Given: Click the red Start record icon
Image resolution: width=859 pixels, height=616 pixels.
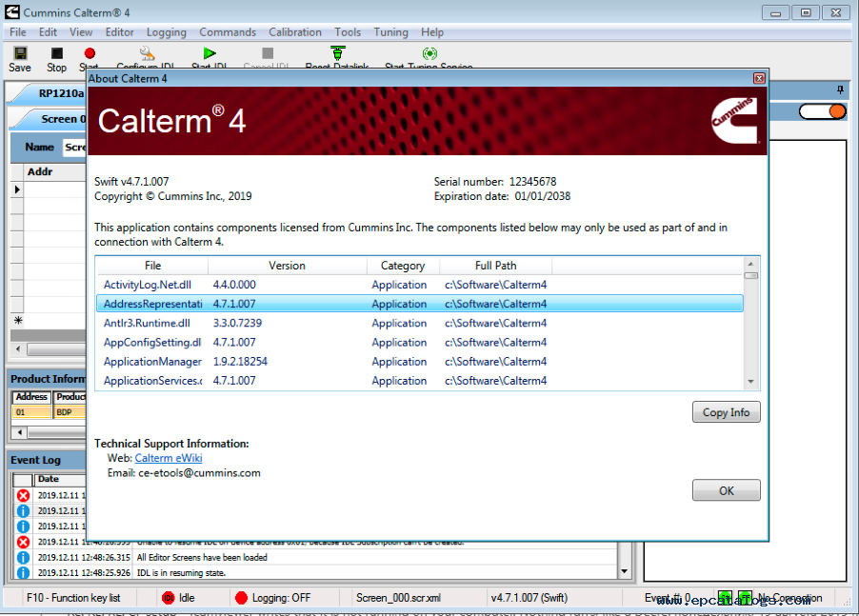Looking at the screenshot, I should [90, 53].
